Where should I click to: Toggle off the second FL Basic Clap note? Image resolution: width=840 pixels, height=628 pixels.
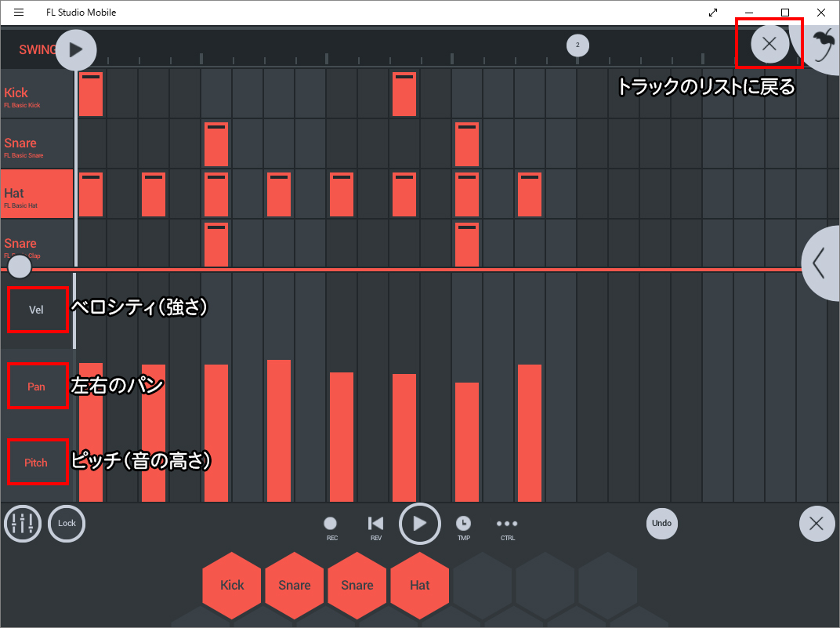click(x=467, y=245)
